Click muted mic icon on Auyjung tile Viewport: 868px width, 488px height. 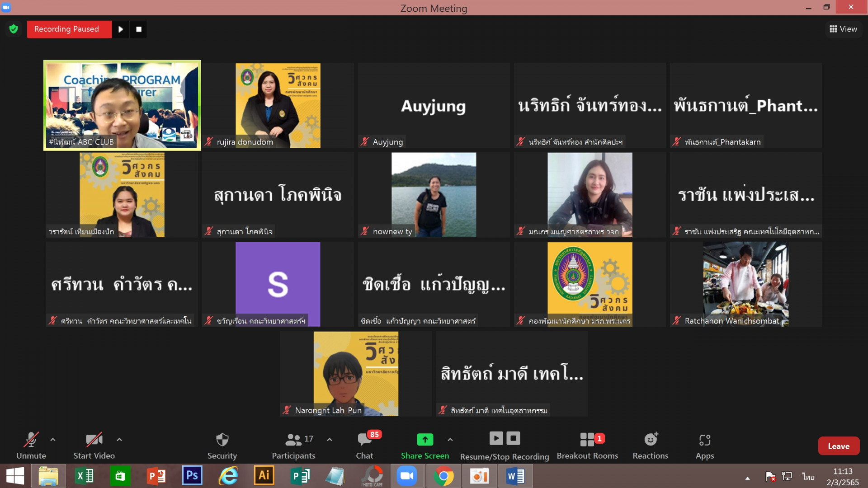(x=365, y=141)
